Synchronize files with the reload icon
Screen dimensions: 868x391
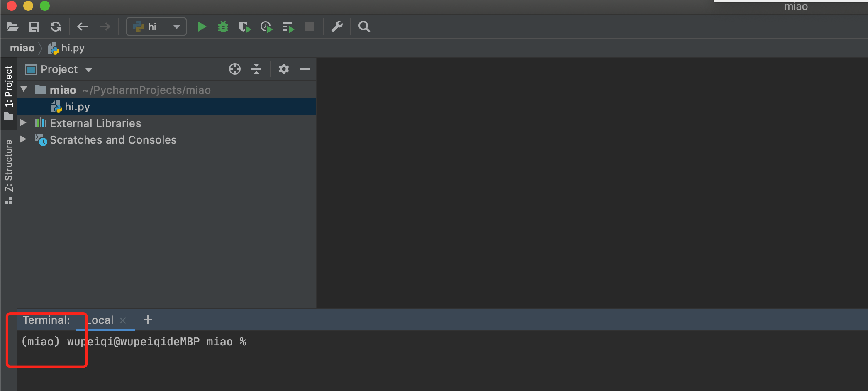(x=56, y=27)
